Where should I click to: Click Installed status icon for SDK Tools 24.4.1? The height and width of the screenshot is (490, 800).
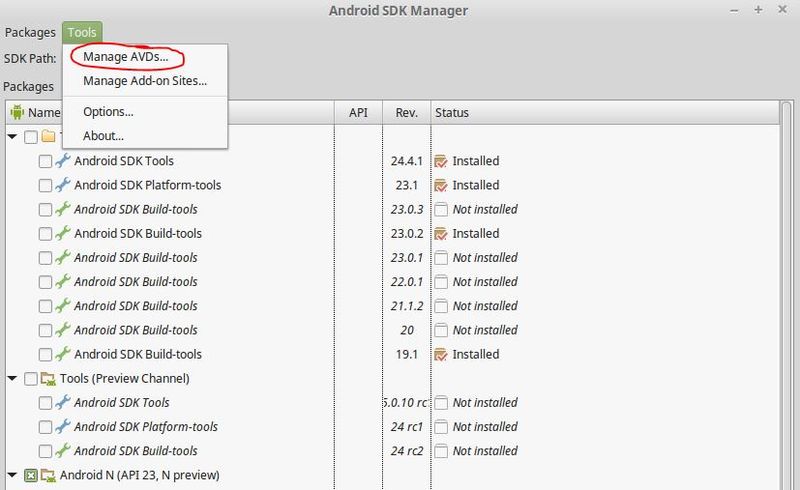pyautogui.click(x=441, y=161)
